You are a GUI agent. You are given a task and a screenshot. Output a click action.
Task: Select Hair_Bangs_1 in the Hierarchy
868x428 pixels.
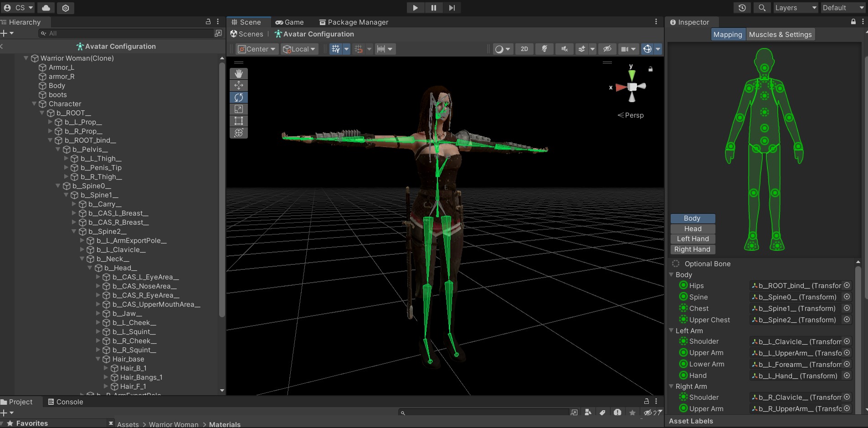coord(141,377)
